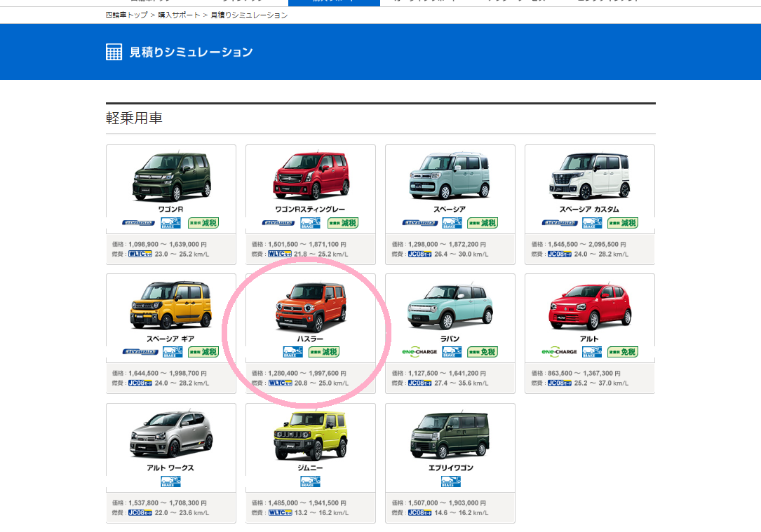Click the ジムニー model name
The image size is (761, 532).
pyautogui.click(x=310, y=468)
